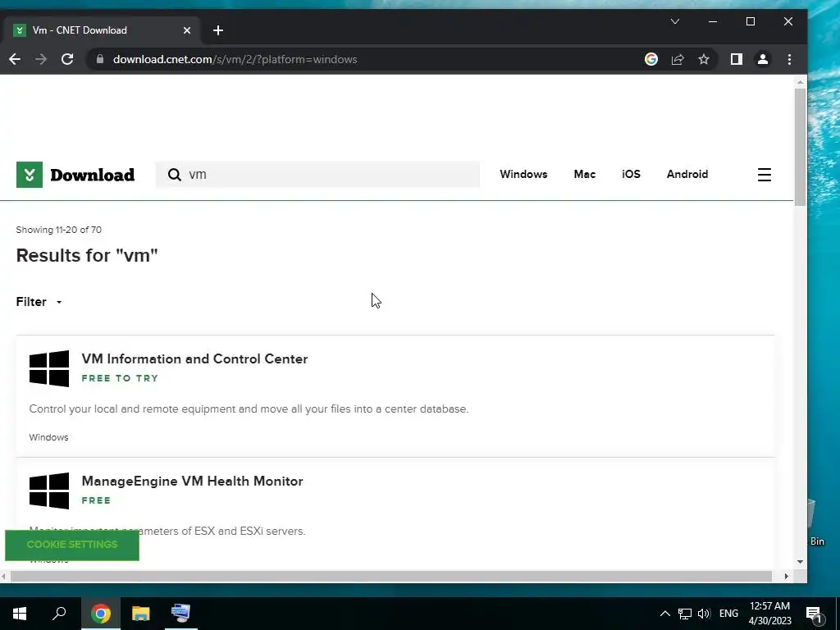
Task: Click the scroll up arrow
Action: pos(800,83)
